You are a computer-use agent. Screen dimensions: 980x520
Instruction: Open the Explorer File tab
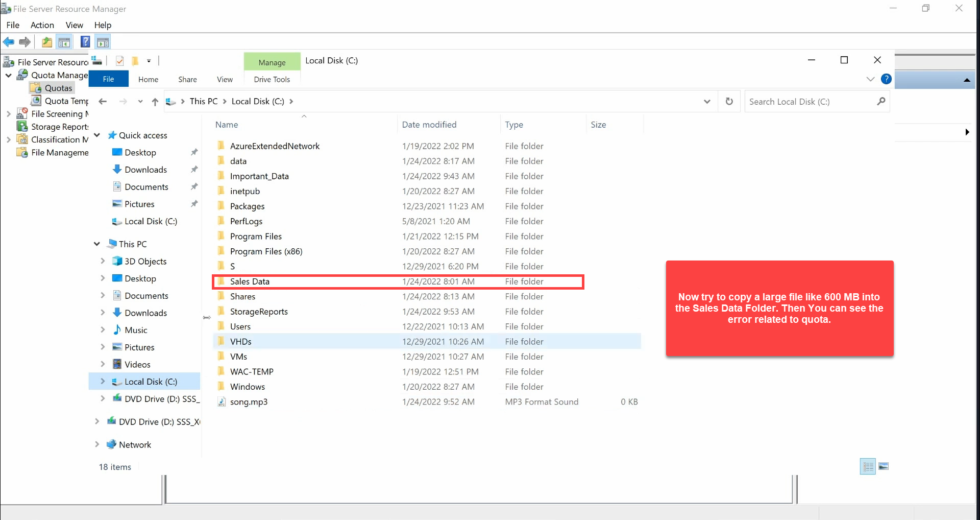[108, 79]
